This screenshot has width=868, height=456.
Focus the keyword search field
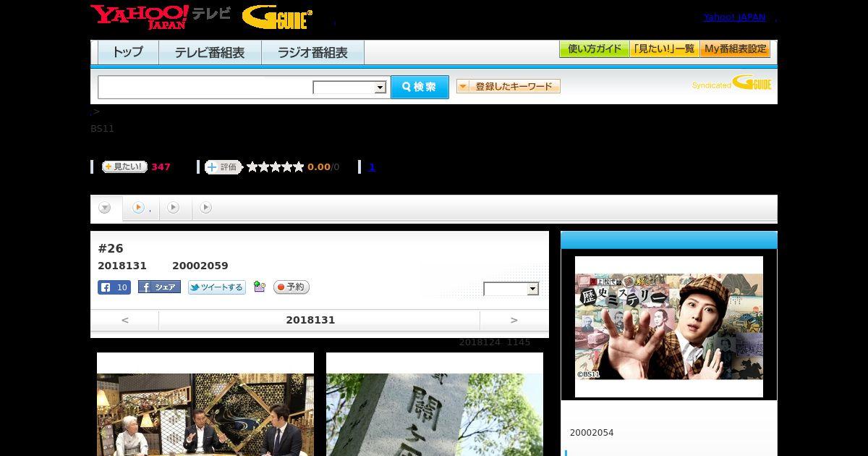coord(205,87)
